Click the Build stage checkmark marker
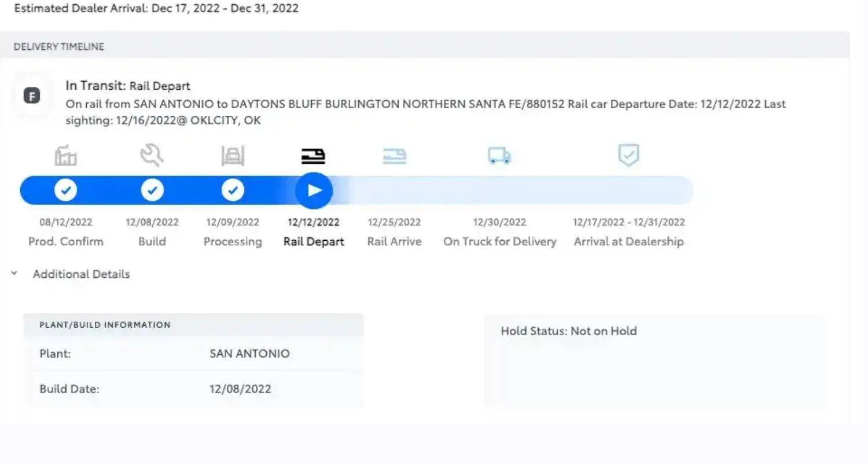This screenshot has width=868, height=463. tap(152, 190)
